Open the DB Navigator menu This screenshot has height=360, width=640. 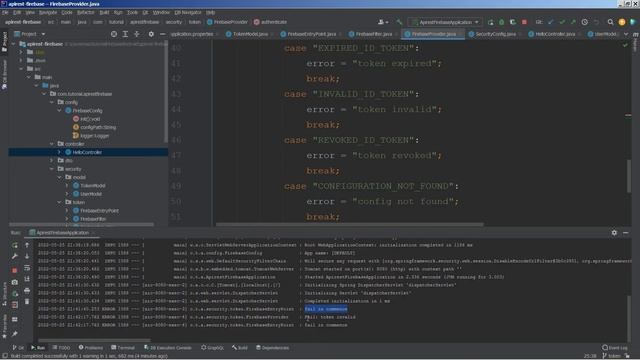click(x=188, y=13)
